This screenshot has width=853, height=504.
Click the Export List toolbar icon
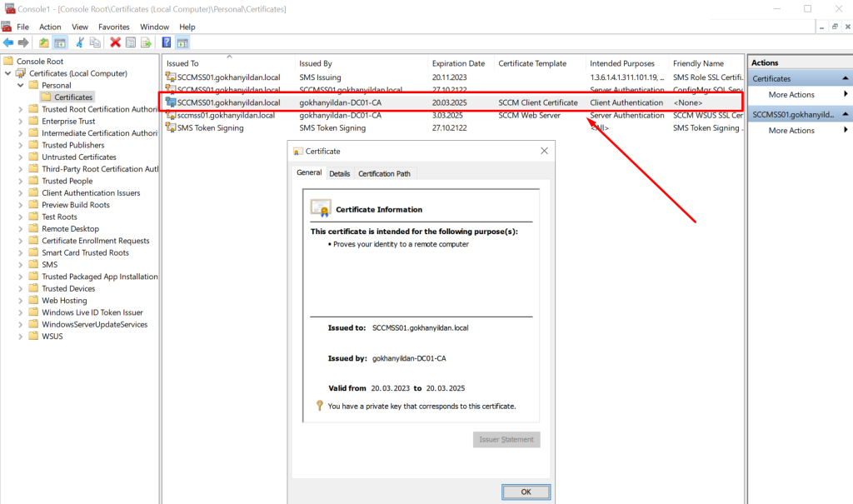tap(146, 42)
